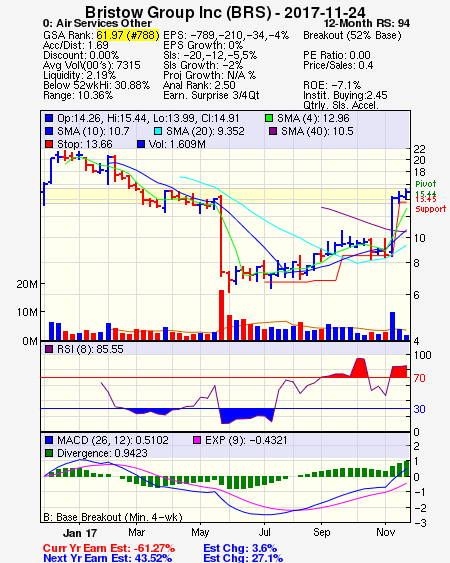Viewport: 450px width, 563px height.
Task: Click the blue Op/Hi/Lo/Cl legend square
Action: tap(49, 118)
